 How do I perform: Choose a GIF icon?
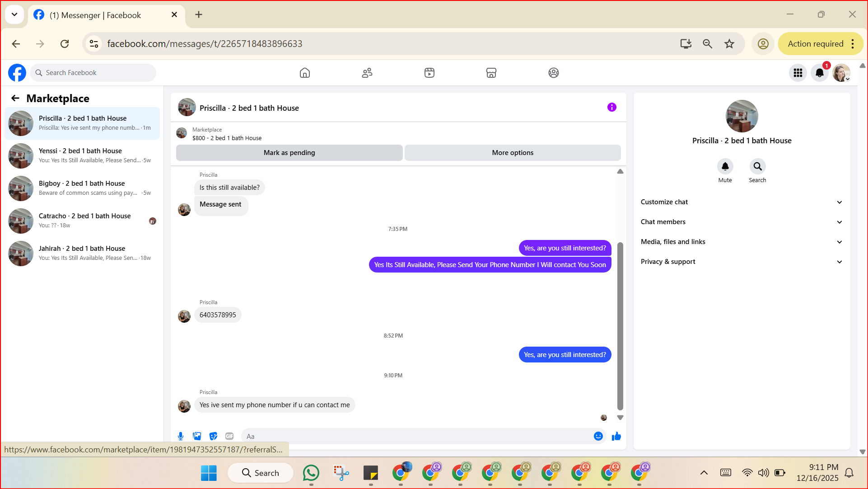click(x=229, y=436)
